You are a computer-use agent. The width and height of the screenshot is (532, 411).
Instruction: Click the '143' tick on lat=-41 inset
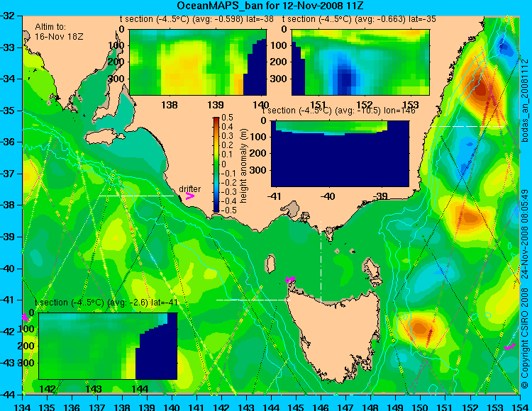point(94,389)
